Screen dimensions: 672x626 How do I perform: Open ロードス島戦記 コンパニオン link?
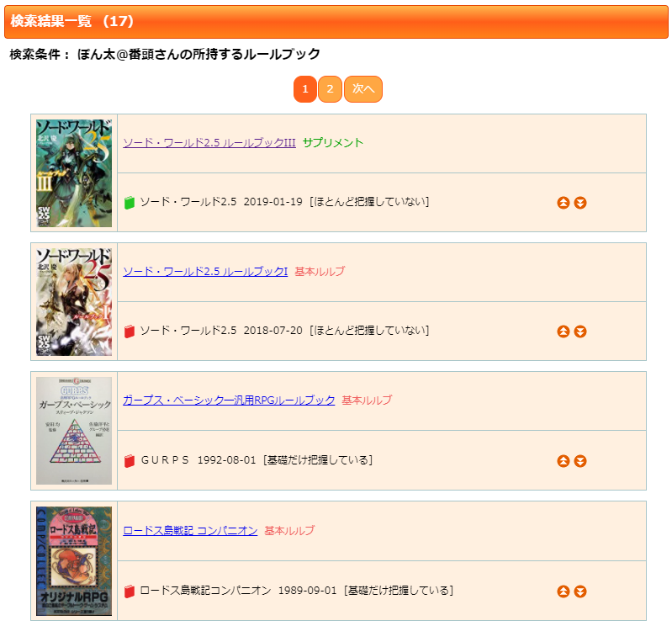190,530
